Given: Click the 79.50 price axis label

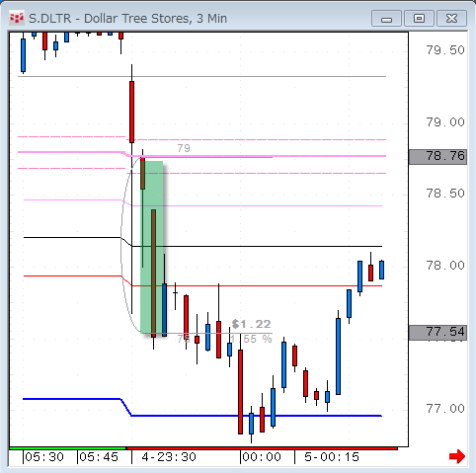Looking at the screenshot, I should [x=445, y=50].
